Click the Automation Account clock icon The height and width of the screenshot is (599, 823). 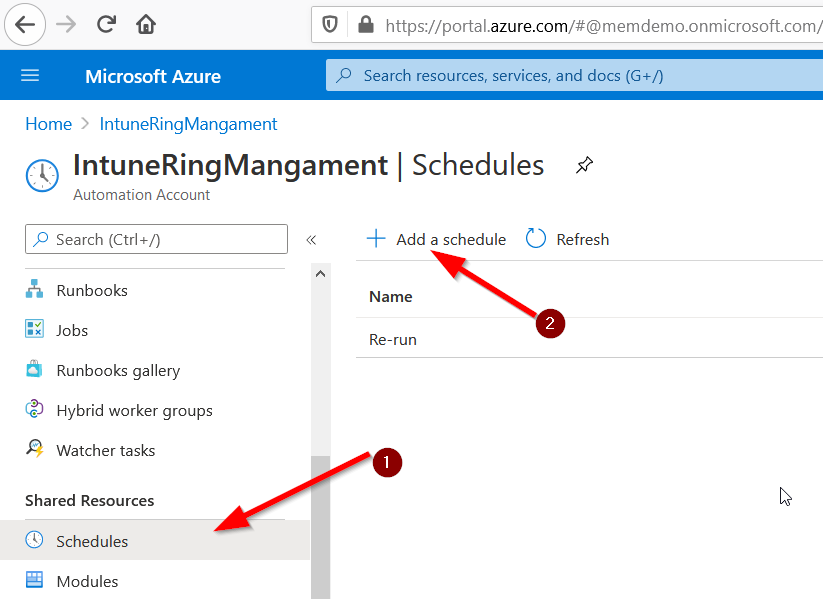[42, 175]
